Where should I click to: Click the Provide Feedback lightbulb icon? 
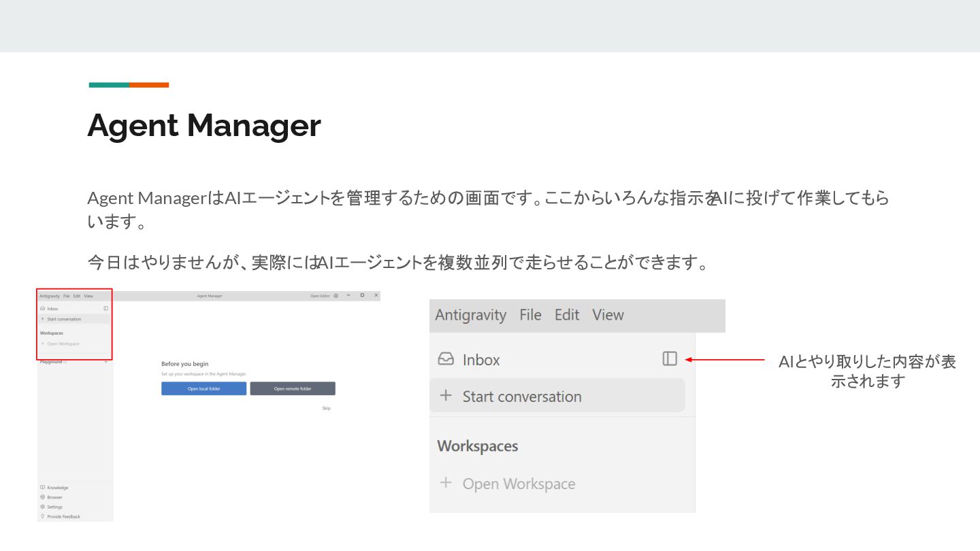(42, 516)
